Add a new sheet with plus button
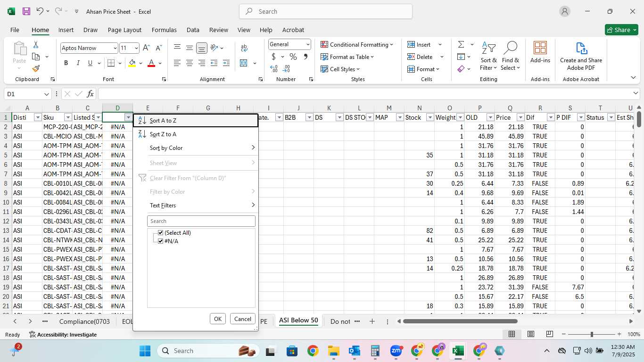644x362 pixels. [x=372, y=321]
